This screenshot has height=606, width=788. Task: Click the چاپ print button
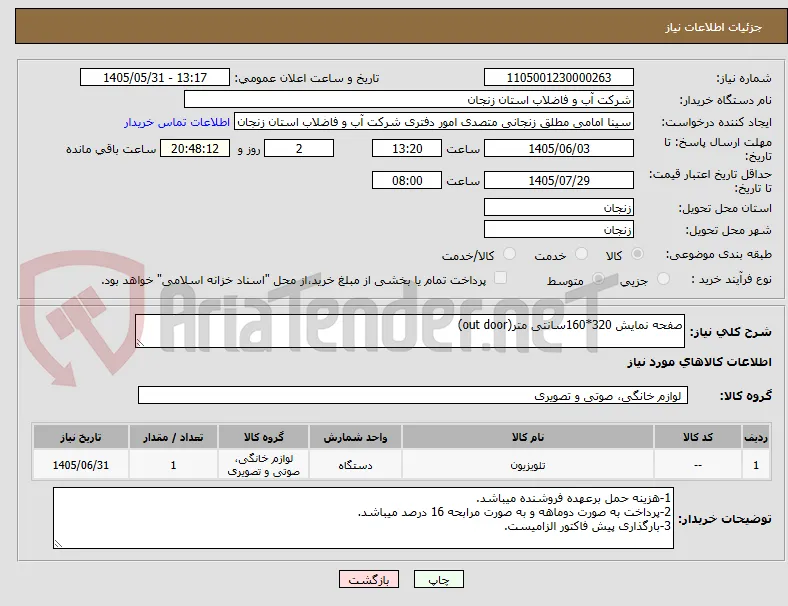tap(439, 579)
